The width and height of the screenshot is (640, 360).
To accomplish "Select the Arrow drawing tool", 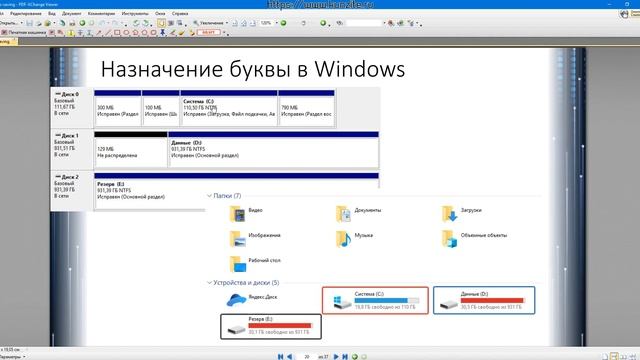I will pyautogui.click(x=98, y=33).
